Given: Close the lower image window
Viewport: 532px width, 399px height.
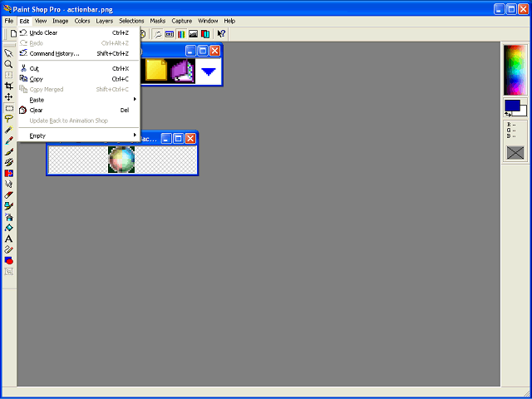Looking at the screenshot, I should [190, 139].
